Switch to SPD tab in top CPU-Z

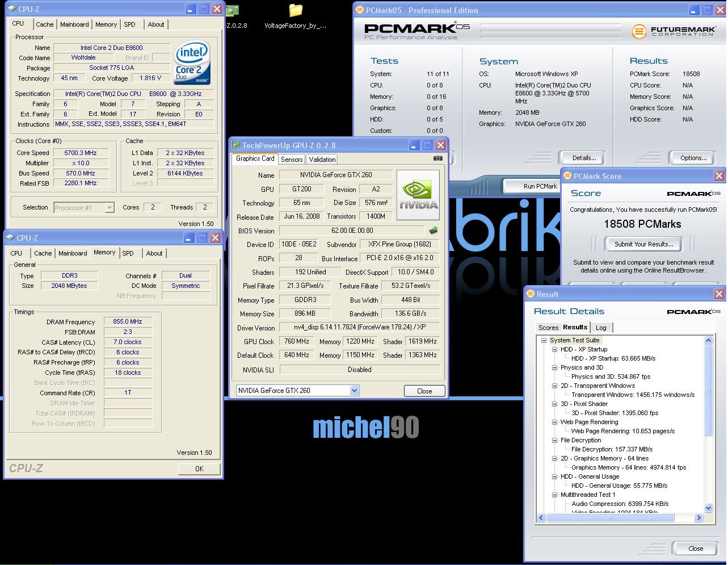(x=130, y=24)
